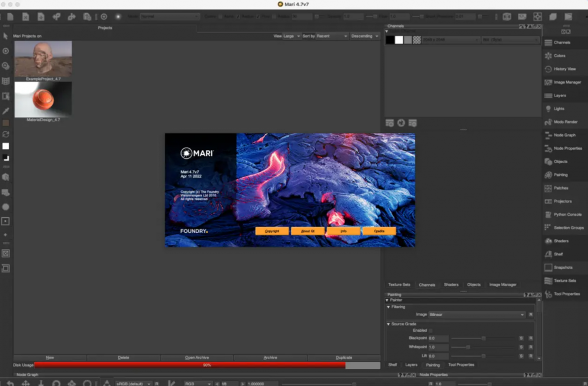Open the Image filtering Bilinear dropdown

point(477,315)
